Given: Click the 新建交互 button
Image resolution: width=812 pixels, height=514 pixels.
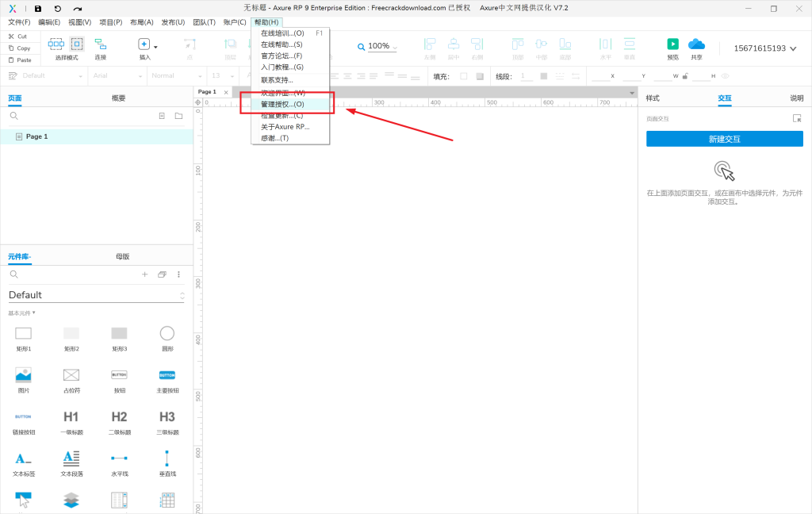Looking at the screenshot, I should pyautogui.click(x=724, y=139).
